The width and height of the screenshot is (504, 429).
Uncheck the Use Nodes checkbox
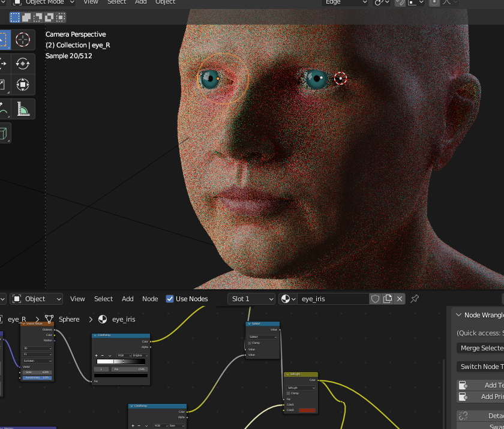[170, 299]
